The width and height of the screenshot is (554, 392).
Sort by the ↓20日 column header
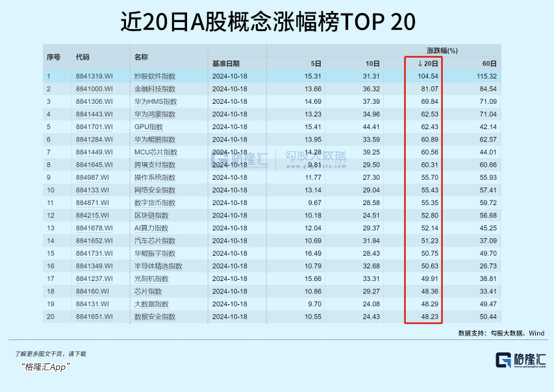428,64
